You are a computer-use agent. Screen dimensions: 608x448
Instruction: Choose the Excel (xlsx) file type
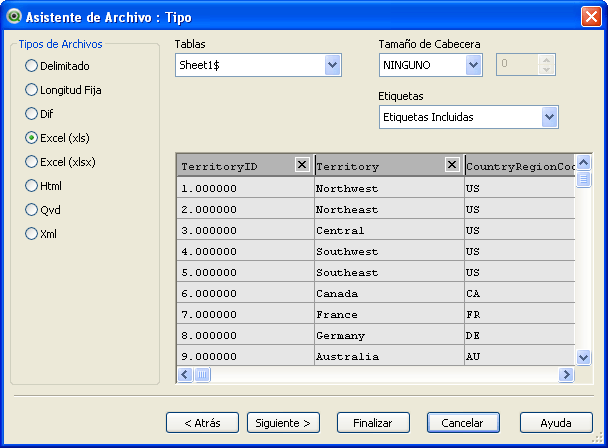[x=60, y=162]
